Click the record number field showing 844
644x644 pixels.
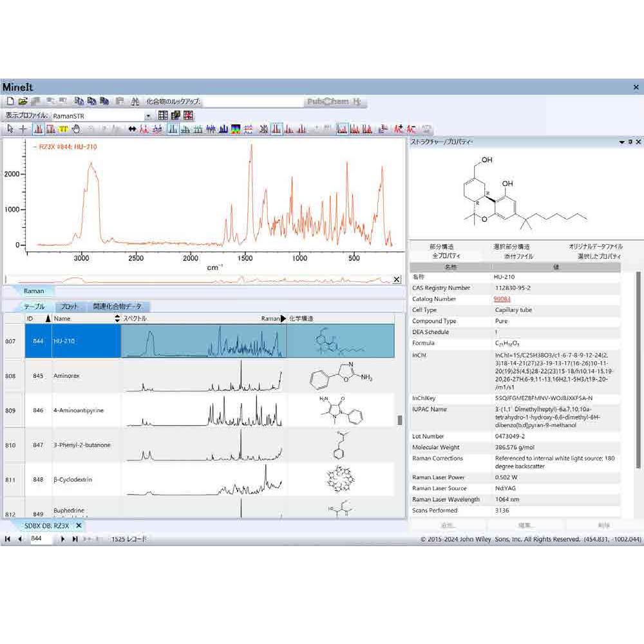coord(41,539)
